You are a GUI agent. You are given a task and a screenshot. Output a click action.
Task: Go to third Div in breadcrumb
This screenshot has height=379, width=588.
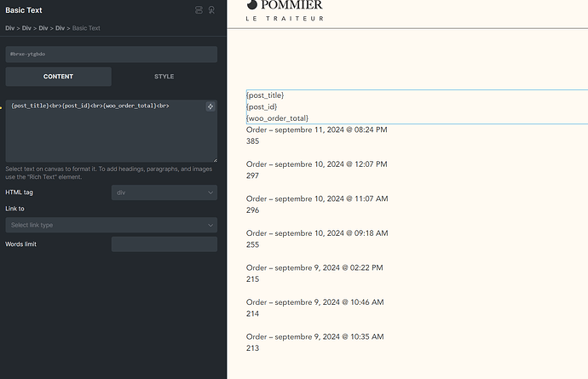pyautogui.click(x=43, y=28)
